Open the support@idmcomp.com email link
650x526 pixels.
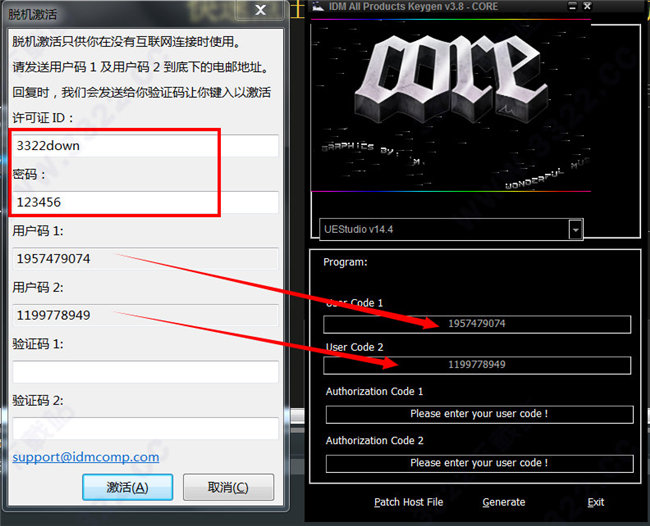(x=86, y=457)
